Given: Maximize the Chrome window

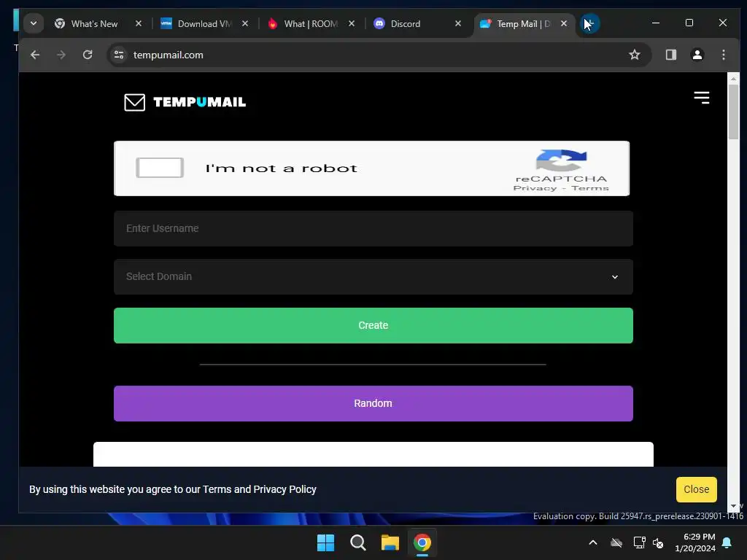Looking at the screenshot, I should [x=689, y=23].
